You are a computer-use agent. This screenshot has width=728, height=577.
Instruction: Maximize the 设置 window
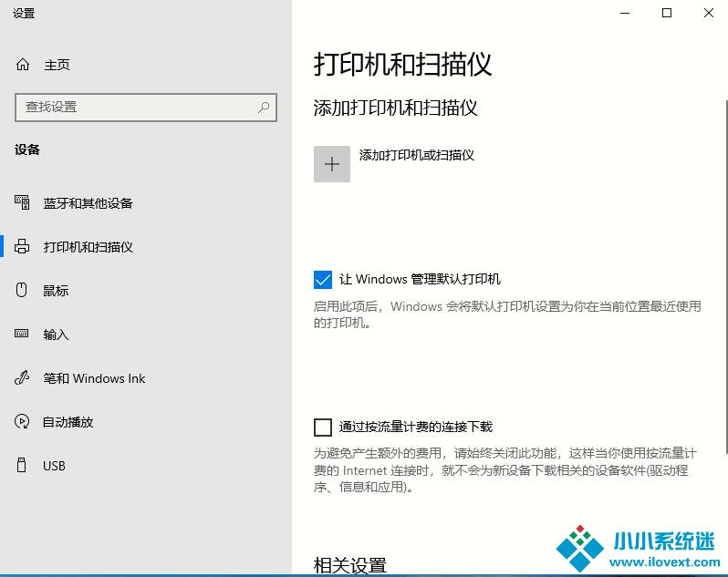[667, 13]
